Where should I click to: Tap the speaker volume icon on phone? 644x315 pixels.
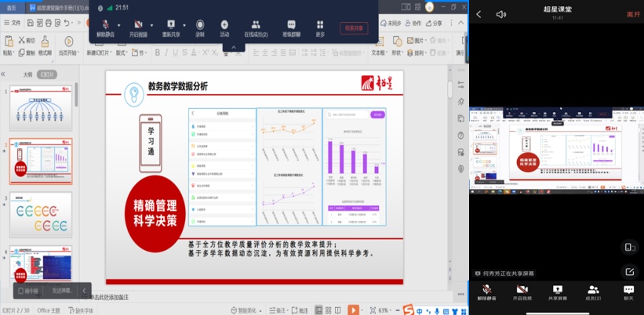click(x=501, y=14)
